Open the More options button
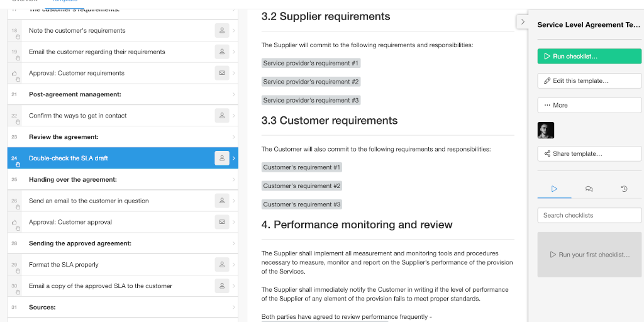The image size is (644, 322). 589,105
